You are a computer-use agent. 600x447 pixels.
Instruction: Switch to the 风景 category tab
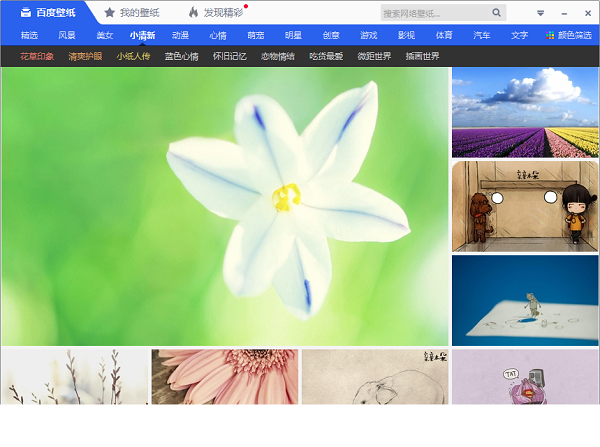click(x=67, y=35)
